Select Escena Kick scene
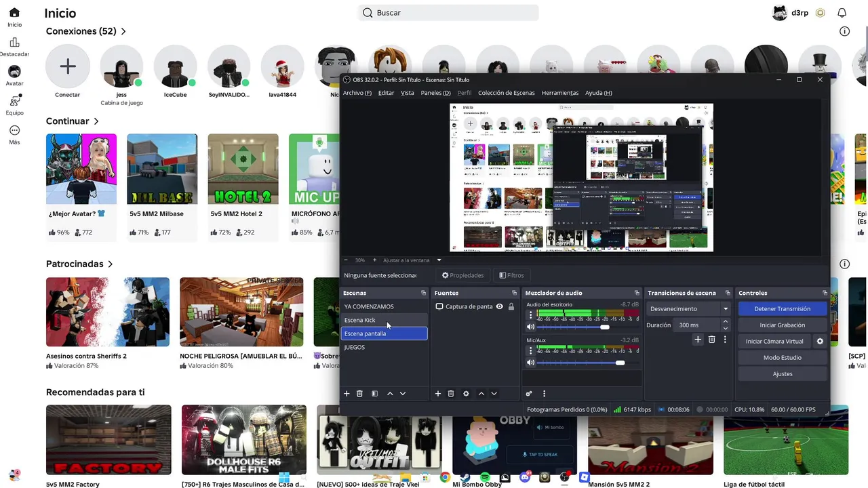 (x=384, y=320)
